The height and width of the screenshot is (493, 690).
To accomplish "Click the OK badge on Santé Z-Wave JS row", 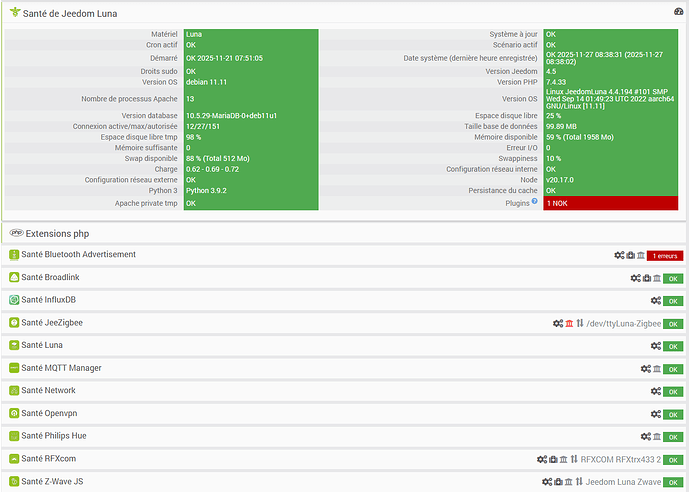I will [673, 482].
